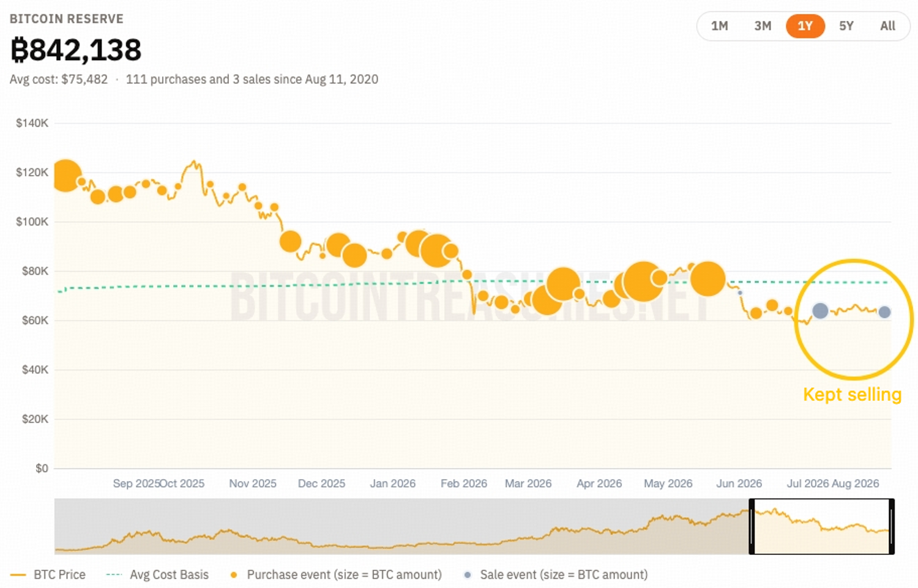
Task: Click the $140K y-axis label
Action: point(32,123)
